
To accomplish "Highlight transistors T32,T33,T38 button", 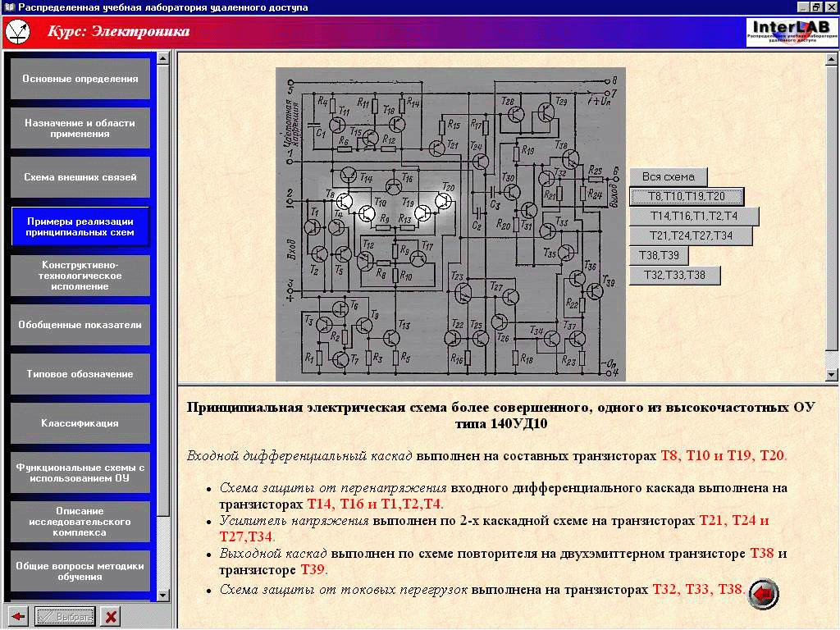I will [x=674, y=276].
